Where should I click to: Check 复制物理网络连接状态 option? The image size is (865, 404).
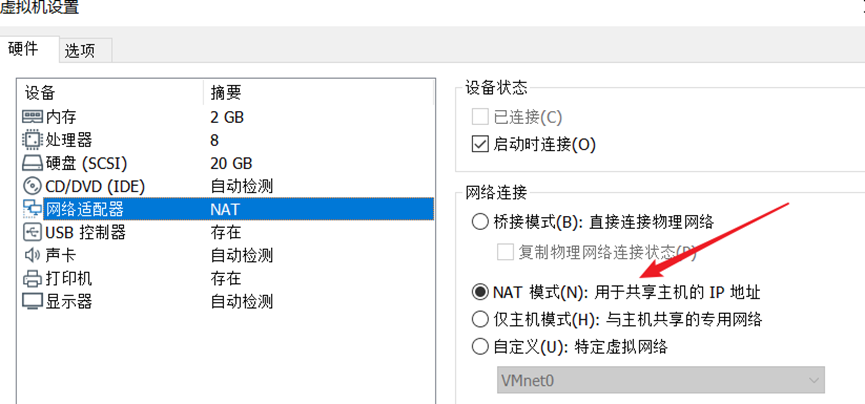[x=506, y=251]
